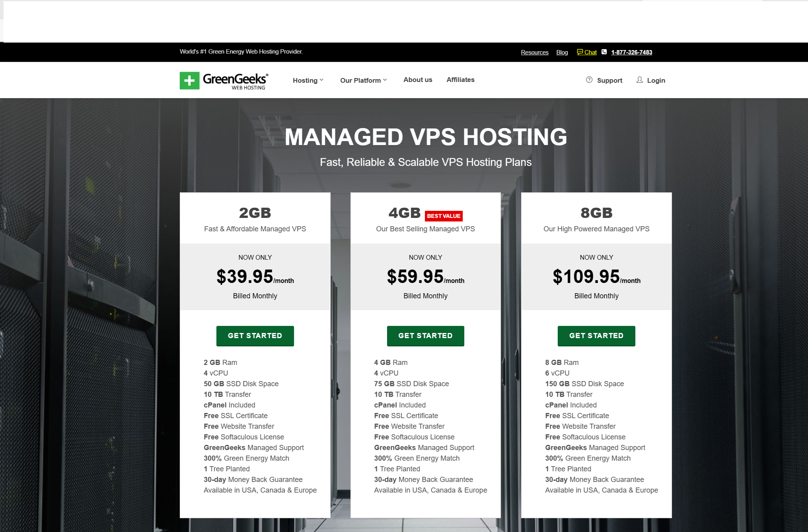Toggle Best Value badge on 4GB plan
This screenshot has width=808, height=532.
coord(443,214)
